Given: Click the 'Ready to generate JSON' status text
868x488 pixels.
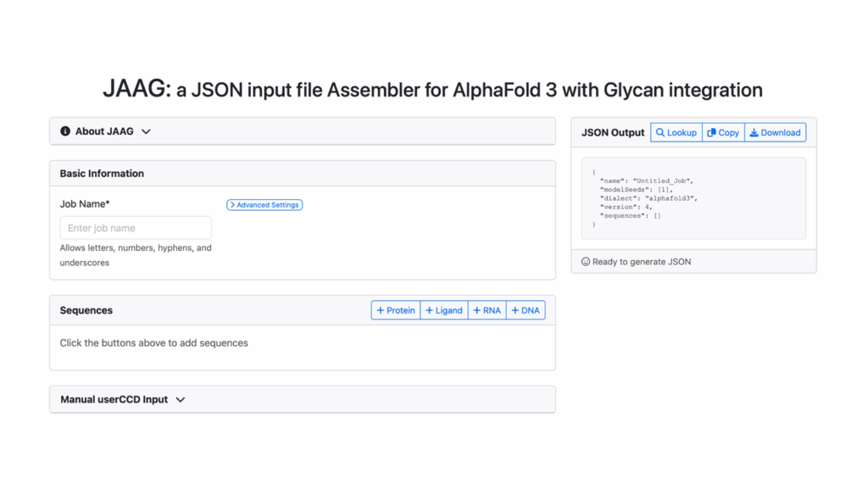Looking at the screenshot, I should (x=642, y=262).
